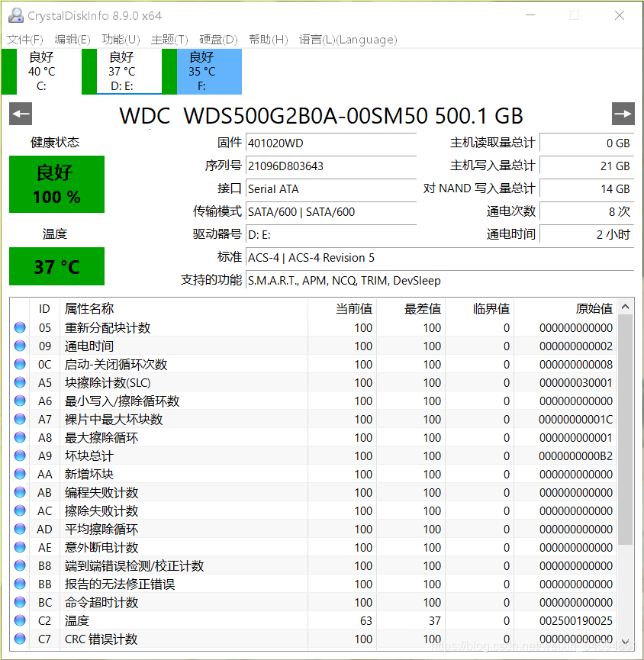Click raw value 002500190025 in temperature row
644x660 pixels.
(576, 620)
